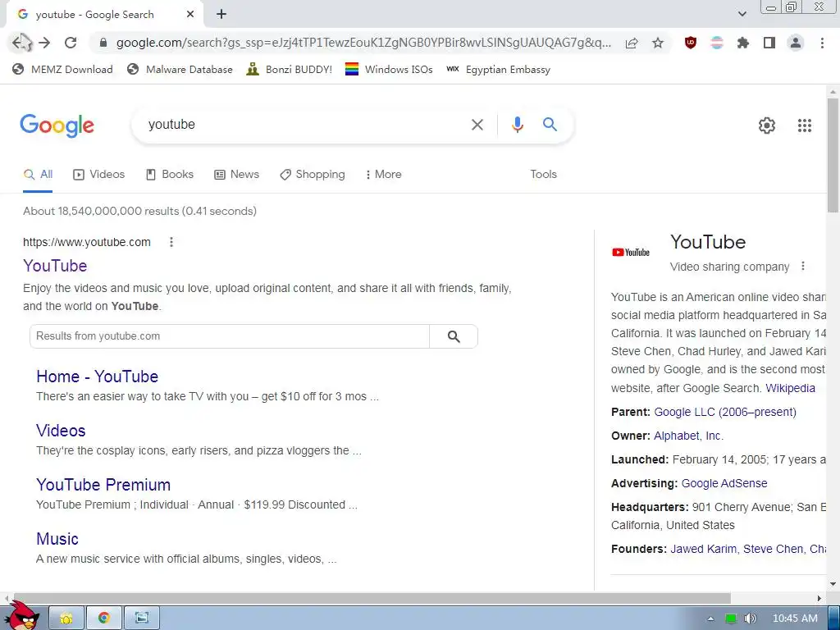Screen dimensions: 840x630
Task: Clear the search box with the X
Action: pyautogui.click(x=477, y=125)
